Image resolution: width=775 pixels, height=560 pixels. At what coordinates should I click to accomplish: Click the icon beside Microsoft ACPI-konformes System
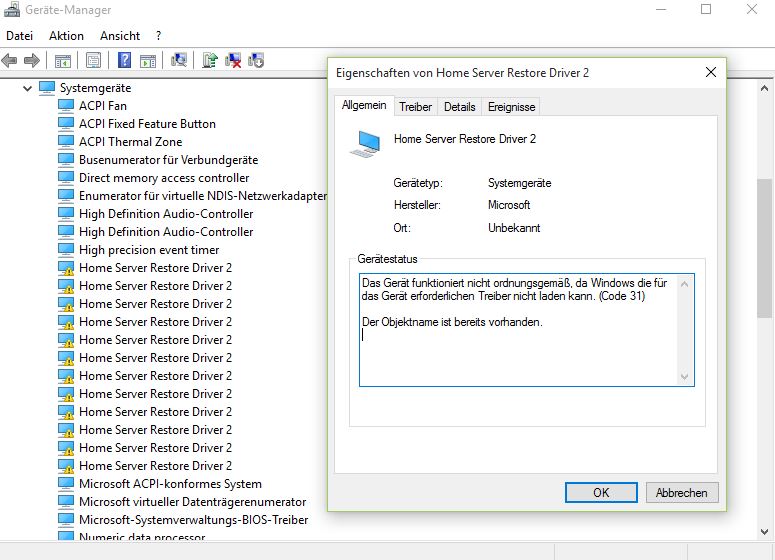[x=66, y=484]
